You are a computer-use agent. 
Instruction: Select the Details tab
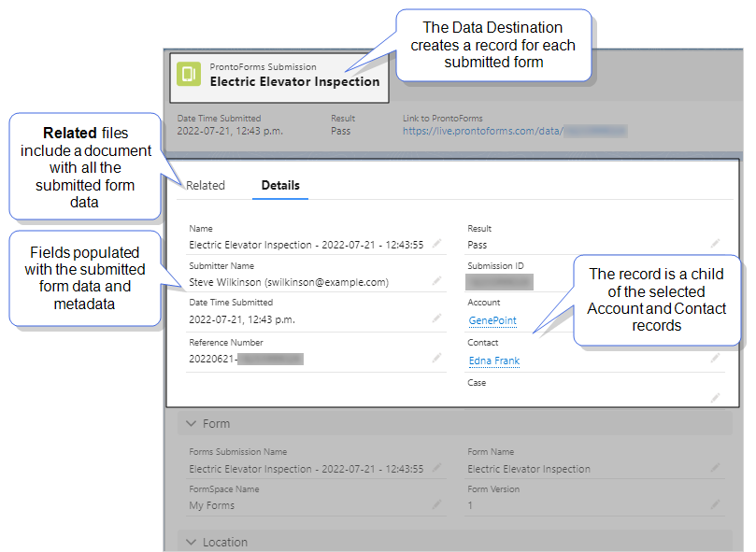click(280, 186)
